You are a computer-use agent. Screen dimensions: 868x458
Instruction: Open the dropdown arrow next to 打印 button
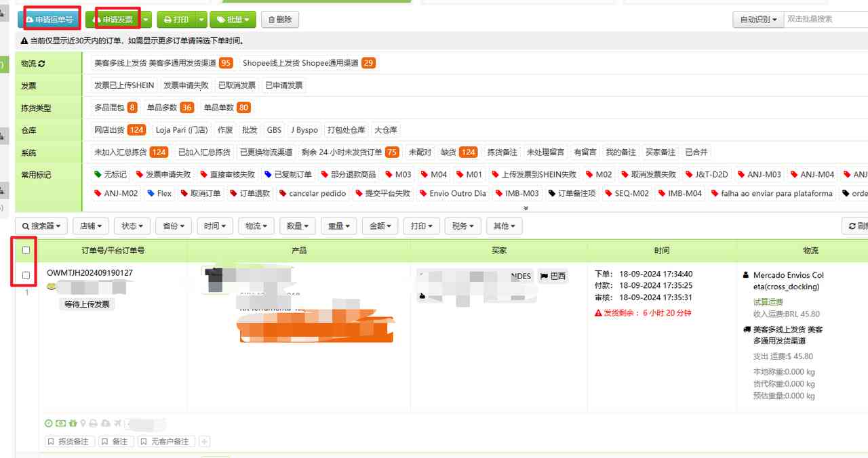201,20
